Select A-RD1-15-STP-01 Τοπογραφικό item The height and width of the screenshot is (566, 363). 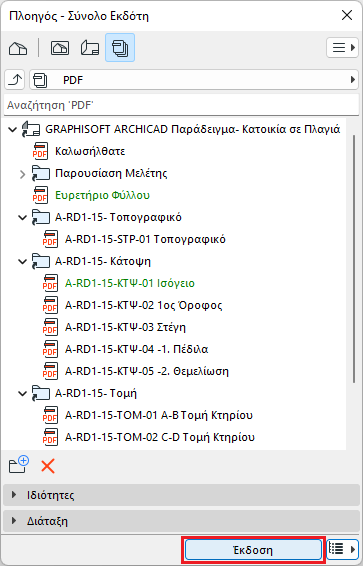tap(145, 239)
